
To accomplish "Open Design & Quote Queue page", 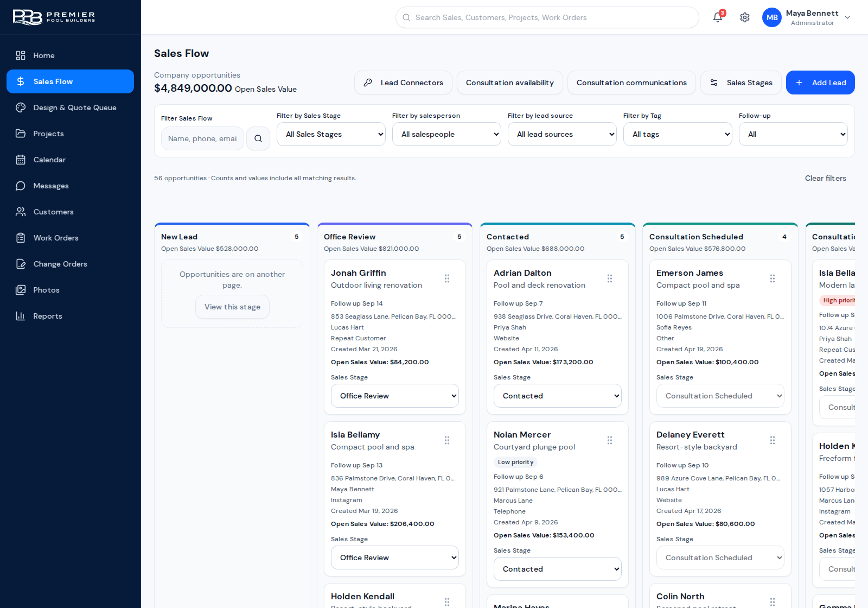I will pyautogui.click(x=70, y=107).
